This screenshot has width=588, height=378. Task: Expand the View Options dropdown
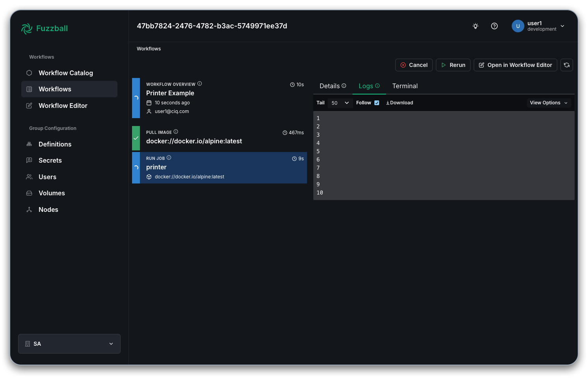549,103
